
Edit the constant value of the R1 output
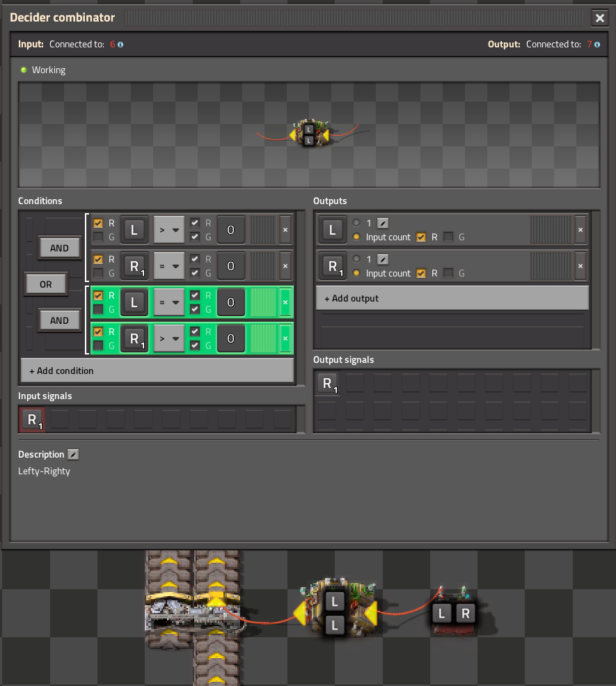click(x=383, y=260)
